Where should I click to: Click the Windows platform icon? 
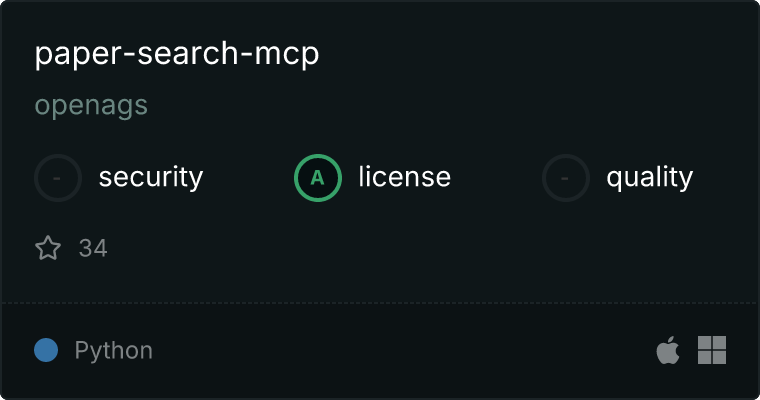click(x=712, y=350)
